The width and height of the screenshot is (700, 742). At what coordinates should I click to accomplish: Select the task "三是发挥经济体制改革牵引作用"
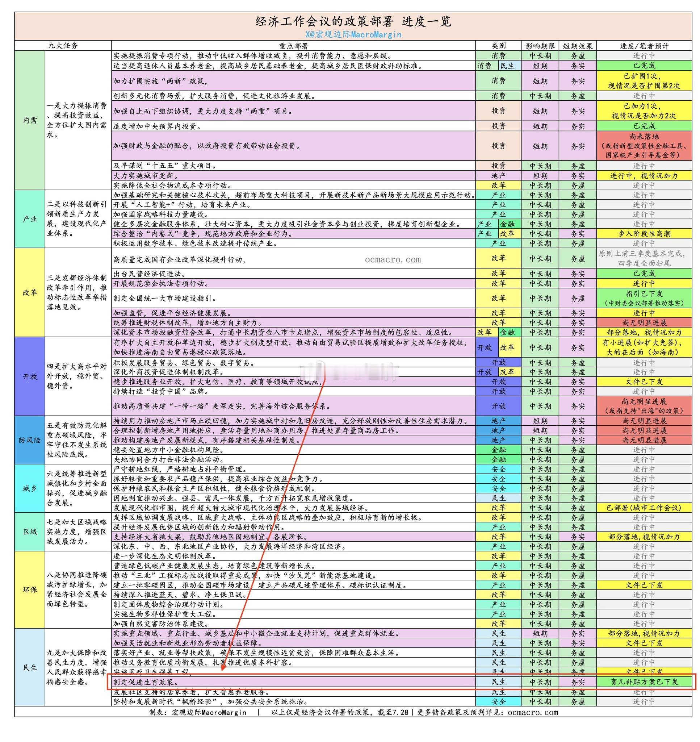77,292
